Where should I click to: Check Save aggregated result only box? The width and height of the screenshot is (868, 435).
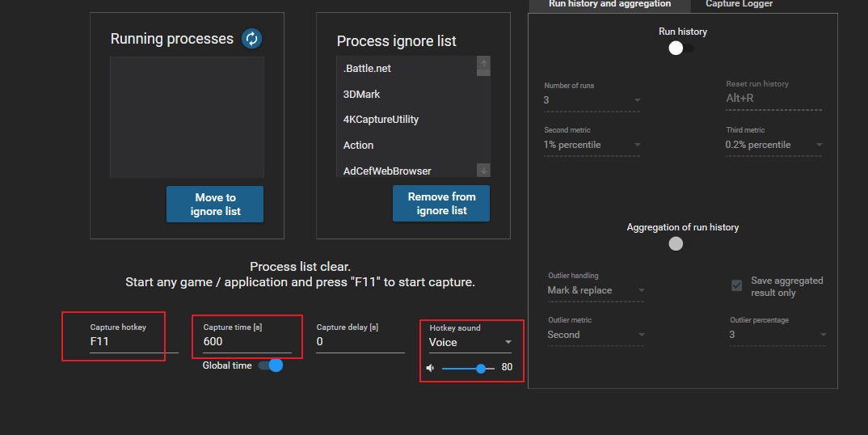[x=737, y=285]
